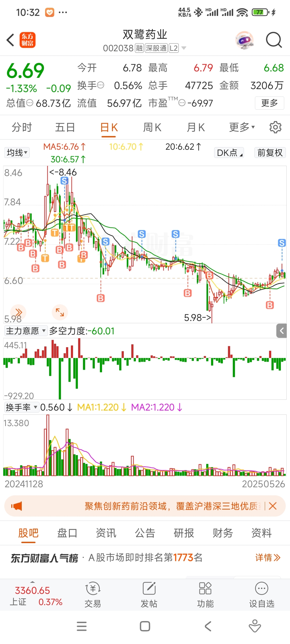Select the 日K chart tab
290x644 pixels.
coord(109,127)
